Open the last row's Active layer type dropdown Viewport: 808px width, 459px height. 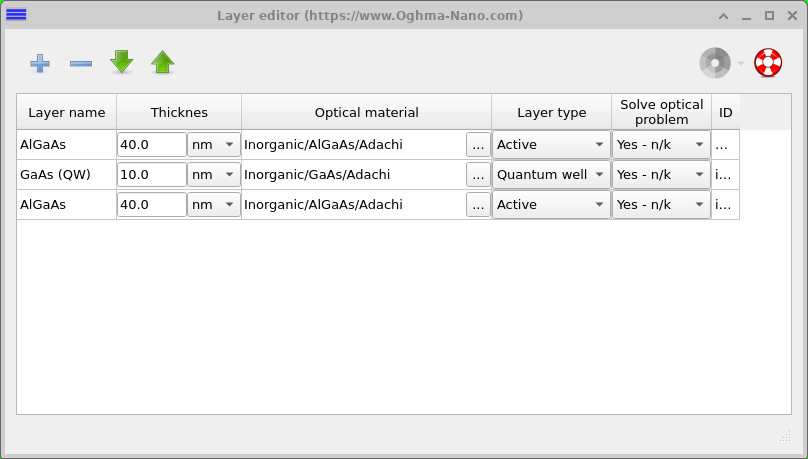[551, 205]
